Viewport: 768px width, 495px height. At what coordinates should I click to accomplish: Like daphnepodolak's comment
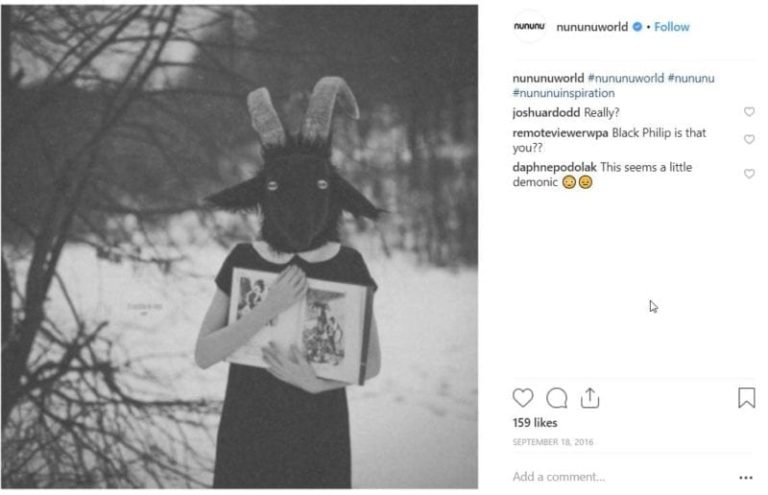pyautogui.click(x=749, y=173)
